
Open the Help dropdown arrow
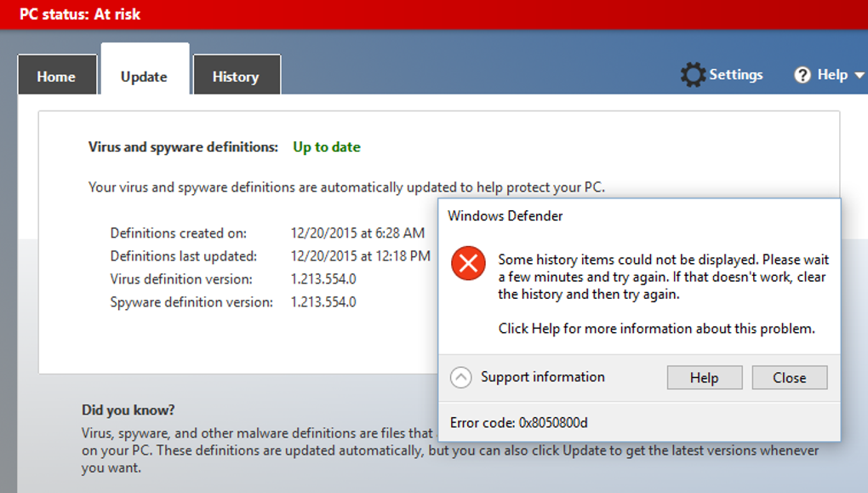(859, 75)
